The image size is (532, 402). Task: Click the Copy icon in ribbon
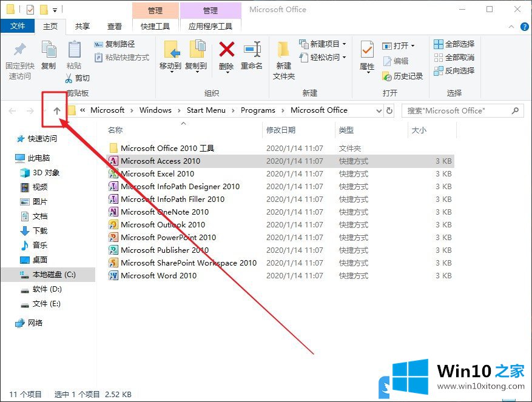pos(49,49)
